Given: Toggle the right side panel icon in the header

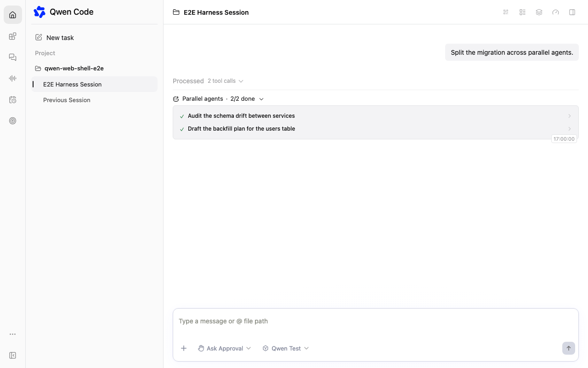Looking at the screenshot, I should coord(572,12).
